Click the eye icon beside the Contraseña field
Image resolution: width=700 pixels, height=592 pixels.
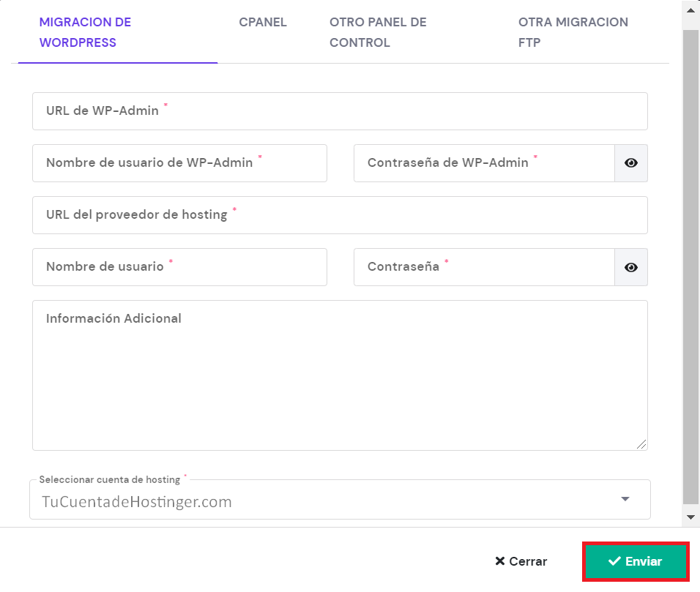point(630,266)
